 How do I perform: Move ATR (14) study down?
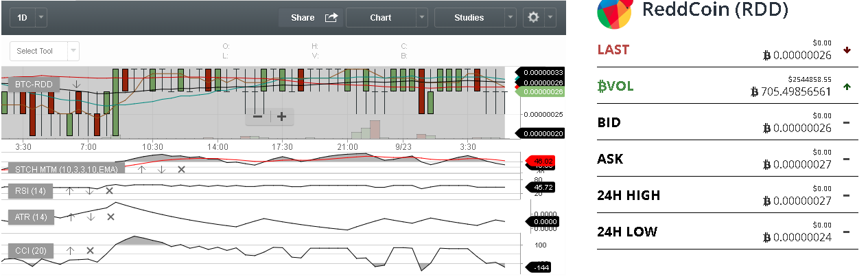point(90,217)
